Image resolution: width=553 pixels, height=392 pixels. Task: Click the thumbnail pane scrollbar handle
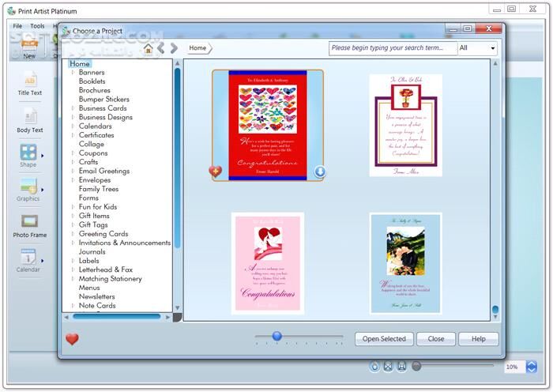[x=495, y=310]
